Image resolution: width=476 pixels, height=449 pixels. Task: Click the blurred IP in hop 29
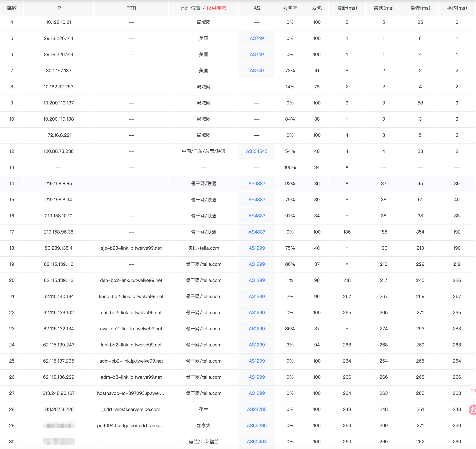(59, 426)
